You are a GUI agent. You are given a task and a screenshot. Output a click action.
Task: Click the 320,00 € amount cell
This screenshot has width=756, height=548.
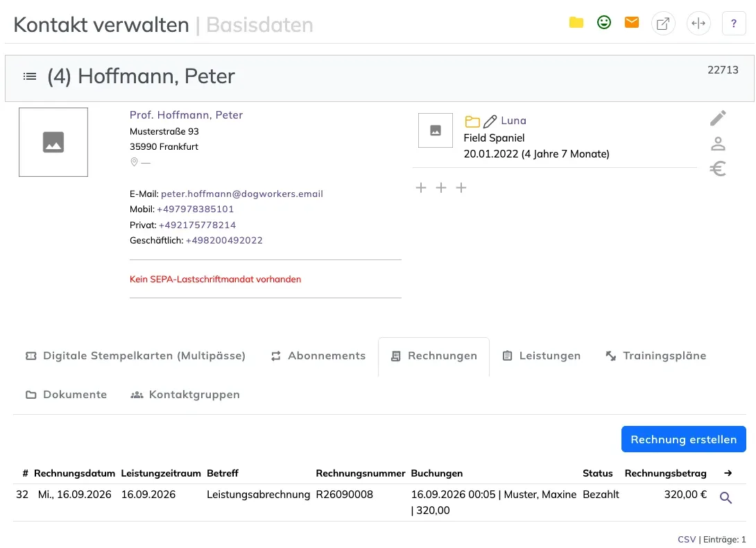tap(686, 495)
